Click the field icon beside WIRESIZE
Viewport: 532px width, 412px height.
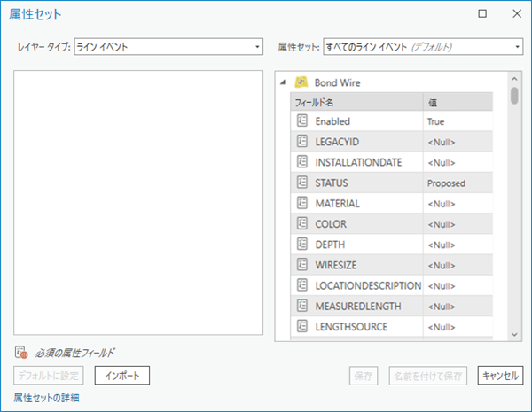pos(301,265)
